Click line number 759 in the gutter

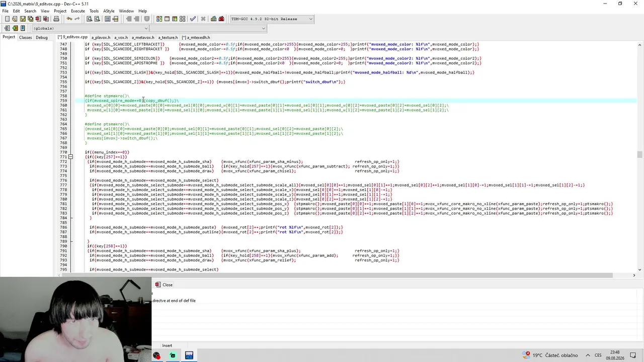[63, 101]
